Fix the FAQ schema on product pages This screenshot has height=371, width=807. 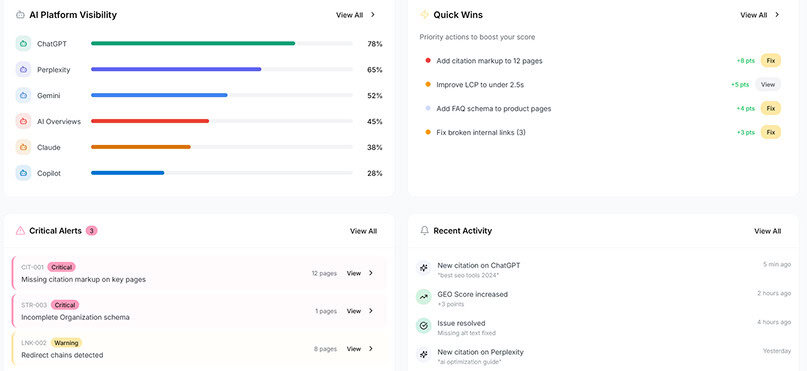(x=770, y=109)
